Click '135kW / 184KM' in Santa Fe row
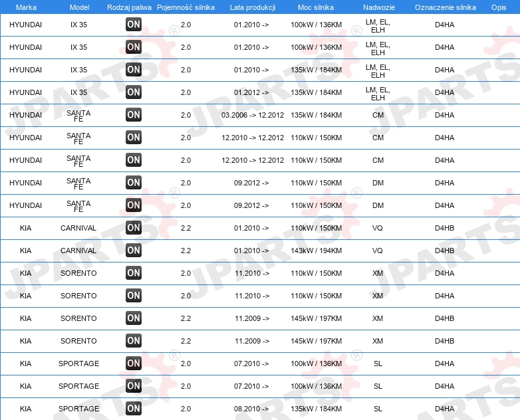The width and height of the screenshot is (520, 420). (x=316, y=115)
